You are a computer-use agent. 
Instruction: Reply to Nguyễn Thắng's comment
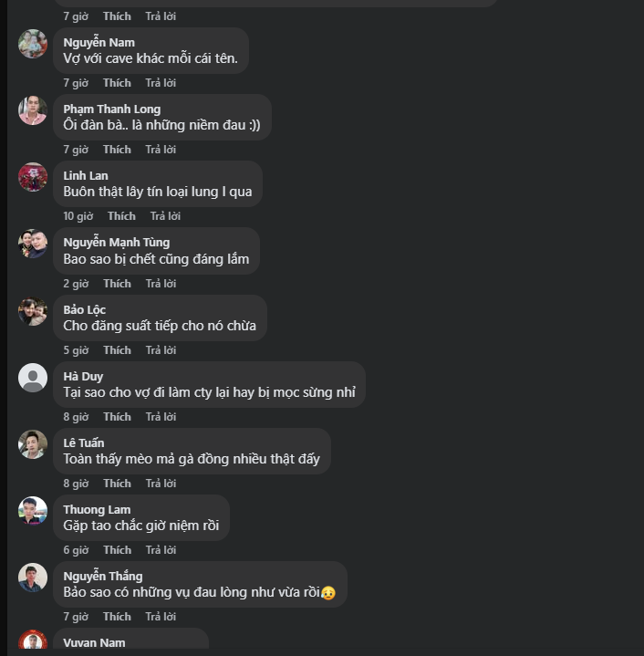pos(161,617)
